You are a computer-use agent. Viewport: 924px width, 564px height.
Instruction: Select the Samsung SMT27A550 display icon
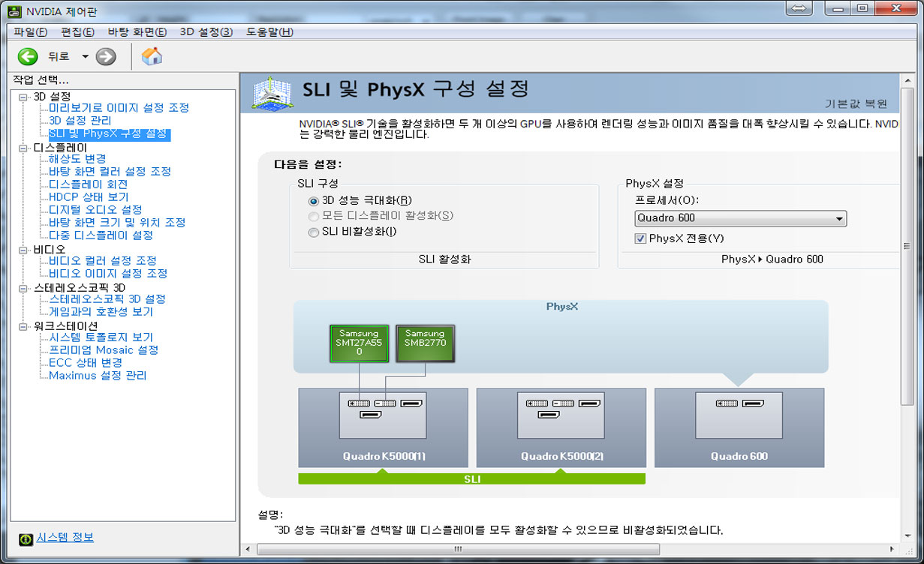[359, 343]
